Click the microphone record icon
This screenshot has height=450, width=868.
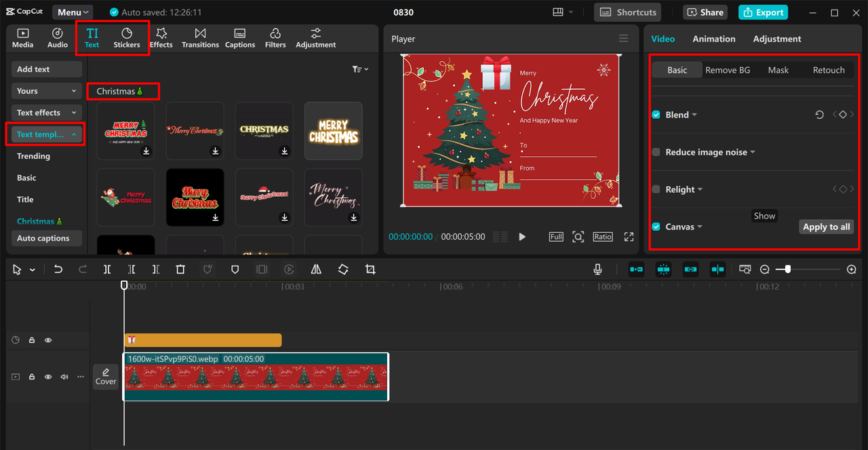click(597, 269)
